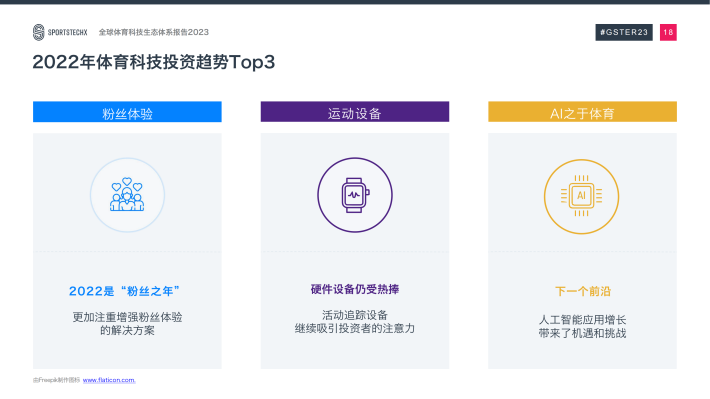710x399 pixels.
Task: Click the SportsTechX logo icon
Action: [38, 32]
